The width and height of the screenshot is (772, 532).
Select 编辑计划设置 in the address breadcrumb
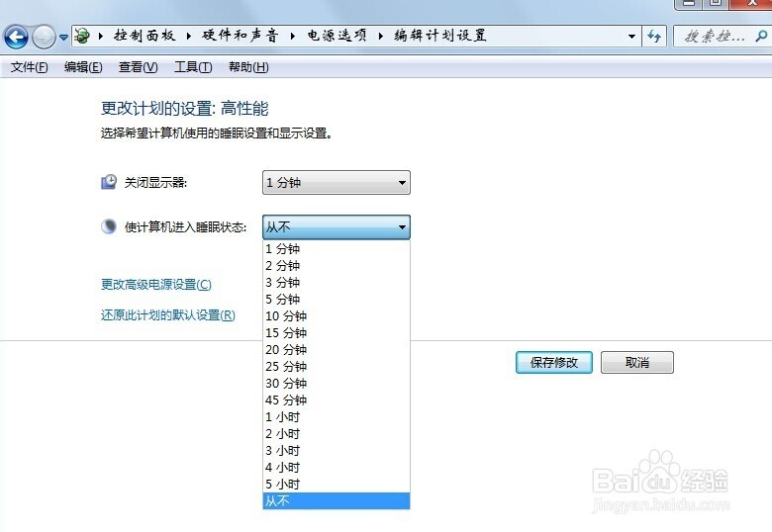[440, 36]
